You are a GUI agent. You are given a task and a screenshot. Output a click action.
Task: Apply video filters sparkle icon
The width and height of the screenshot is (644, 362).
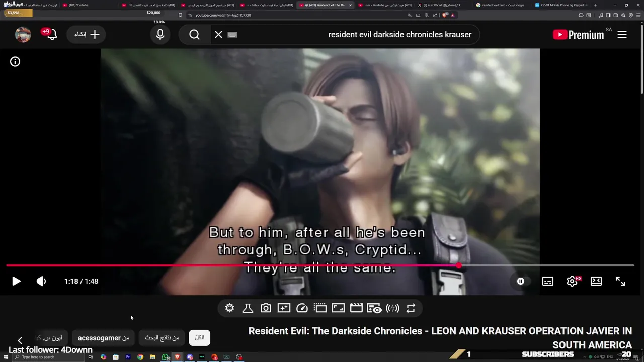[x=284, y=308]
